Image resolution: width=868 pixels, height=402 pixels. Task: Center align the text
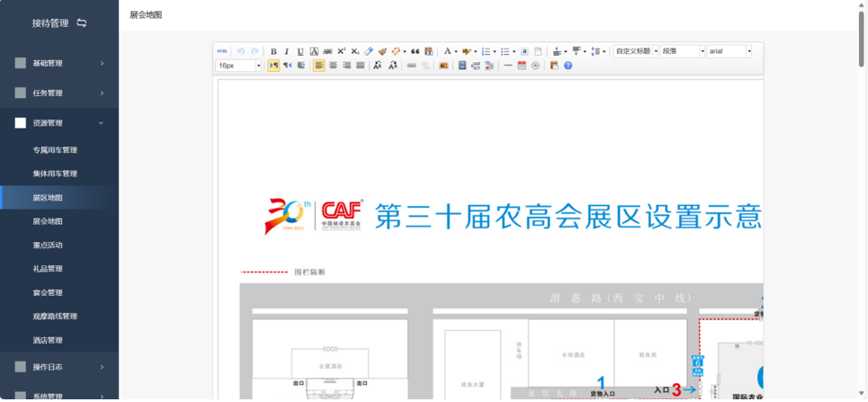click(333, 66)
